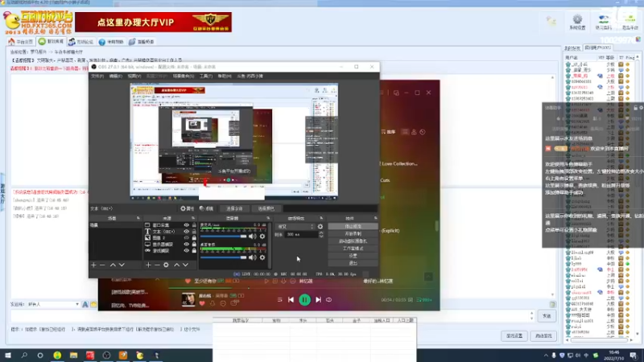
Task: Move scene up in Scenes panel
Action: (x=113, y=265)
